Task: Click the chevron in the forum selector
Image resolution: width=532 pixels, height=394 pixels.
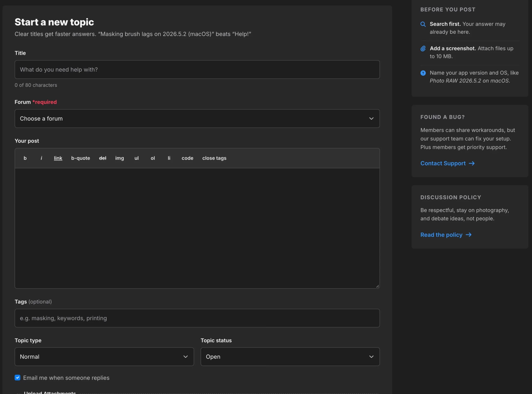Action: tap(371, 118)
